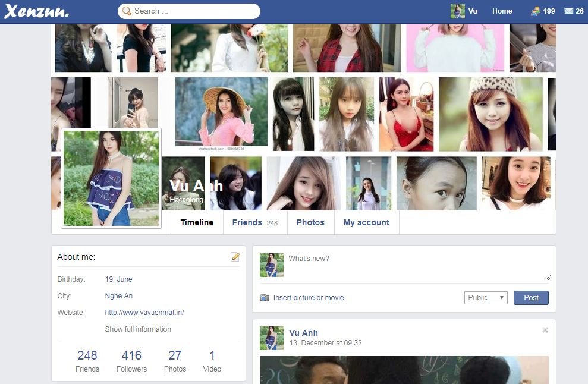The height and width of the screenshot is (384, 588).
Task: Click cover photo with pink background
Action: pyautogui.click(x=455, y=48)
